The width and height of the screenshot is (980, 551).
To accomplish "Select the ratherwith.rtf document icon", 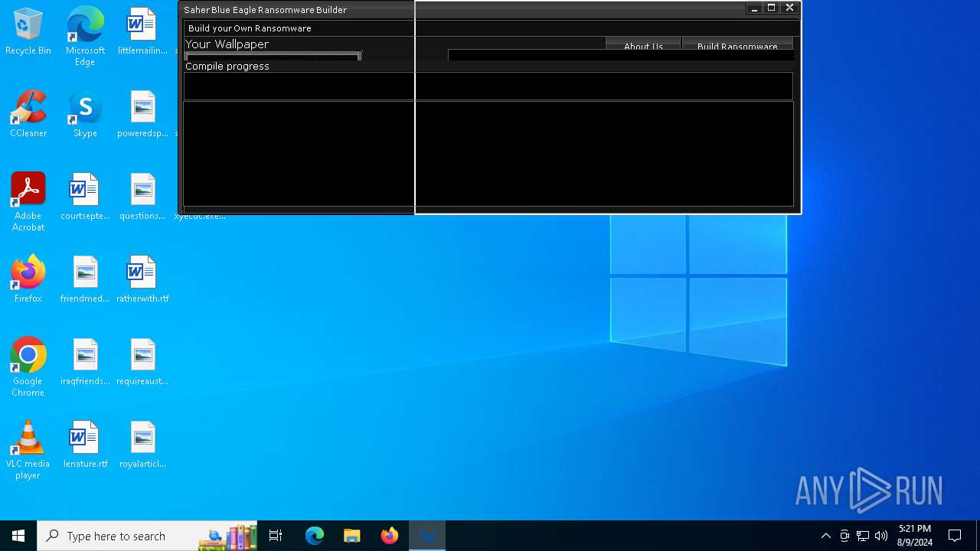I will point(142,279).
